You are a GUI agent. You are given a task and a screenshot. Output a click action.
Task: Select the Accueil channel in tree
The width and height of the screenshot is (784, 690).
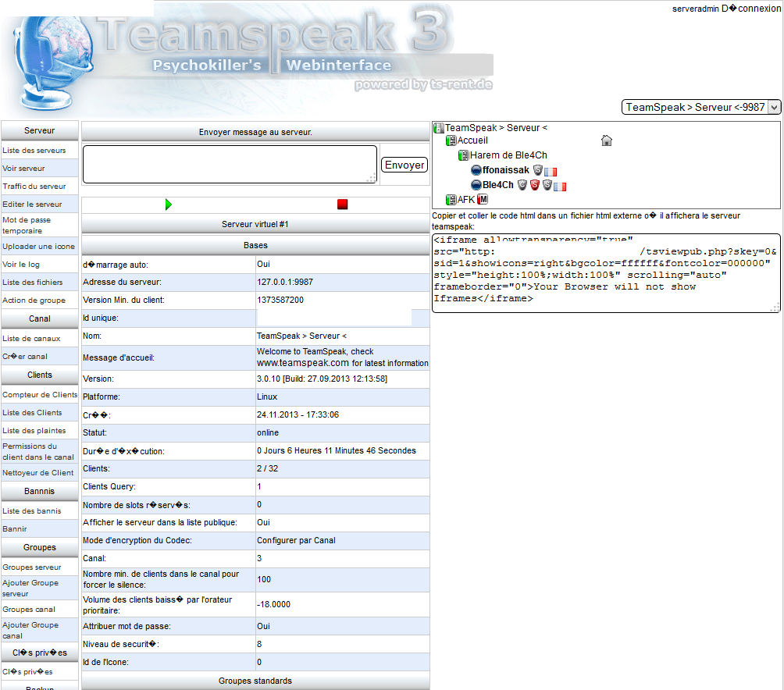[x=472, y=140]
